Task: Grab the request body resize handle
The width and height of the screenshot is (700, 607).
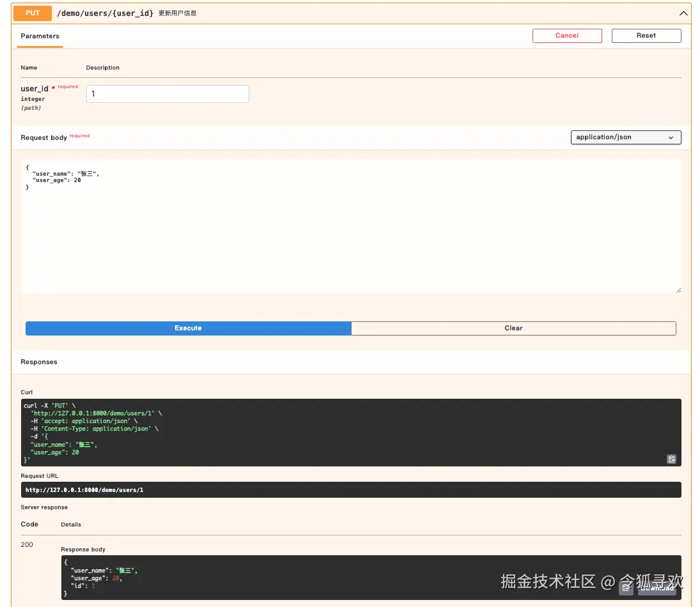Action: [x=678, y=291]
